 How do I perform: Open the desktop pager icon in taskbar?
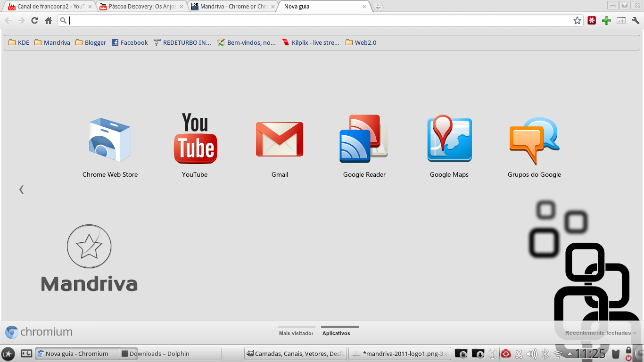tap(26, 353)
